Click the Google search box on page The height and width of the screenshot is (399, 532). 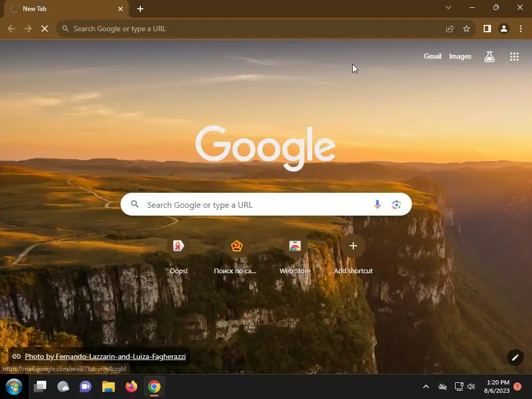tap(266, 204)
